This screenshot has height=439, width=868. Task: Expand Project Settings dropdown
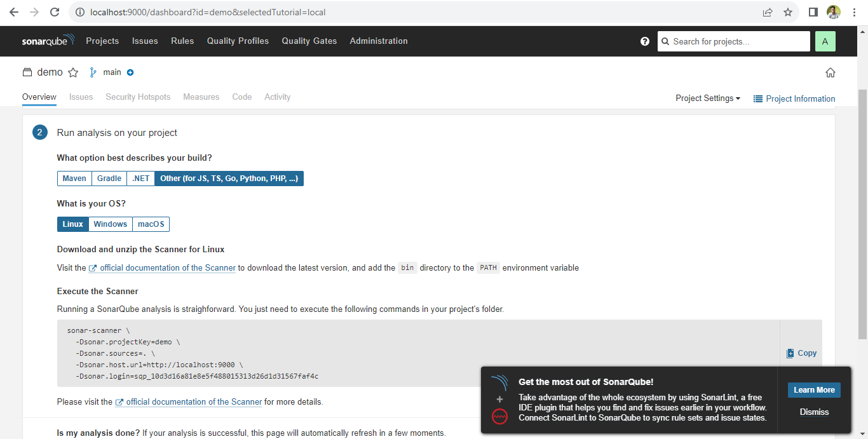point(708,98)
